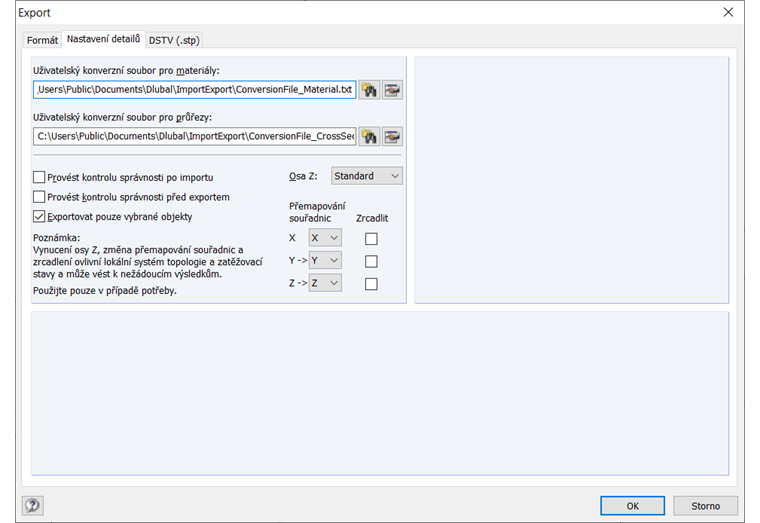Screen dimensions: 760x523
Task: Click the materials conversion file path field
Action: click(195, 90)
